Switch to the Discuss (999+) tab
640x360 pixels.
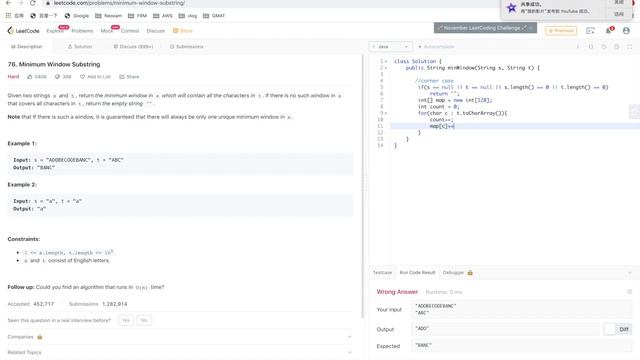[x=133, y=47]
